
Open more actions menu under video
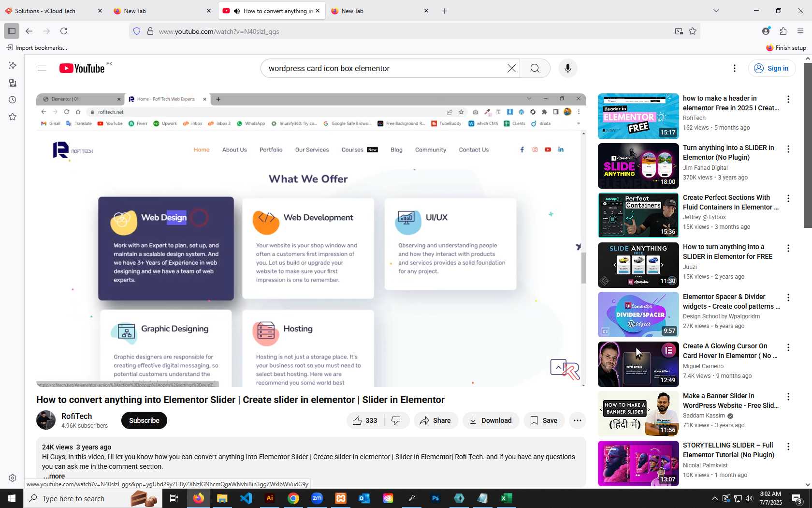[578, 420]
